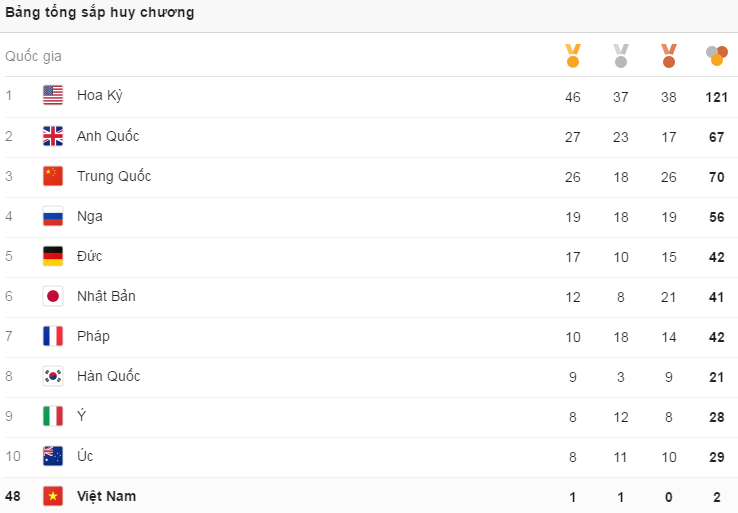Click the China flag icon

53,176
